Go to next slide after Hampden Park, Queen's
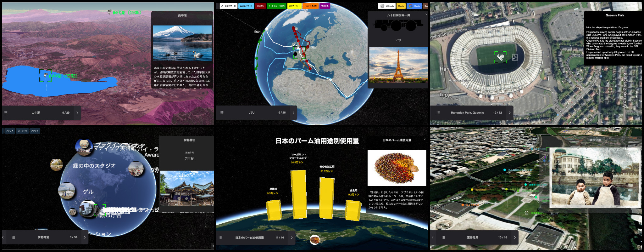 (x=510, y=113)
